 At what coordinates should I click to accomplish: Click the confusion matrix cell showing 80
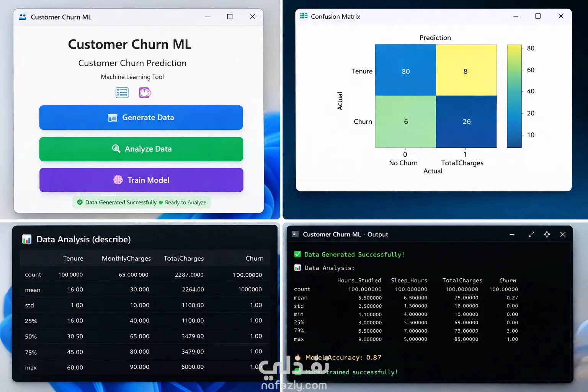pos(405,70)
